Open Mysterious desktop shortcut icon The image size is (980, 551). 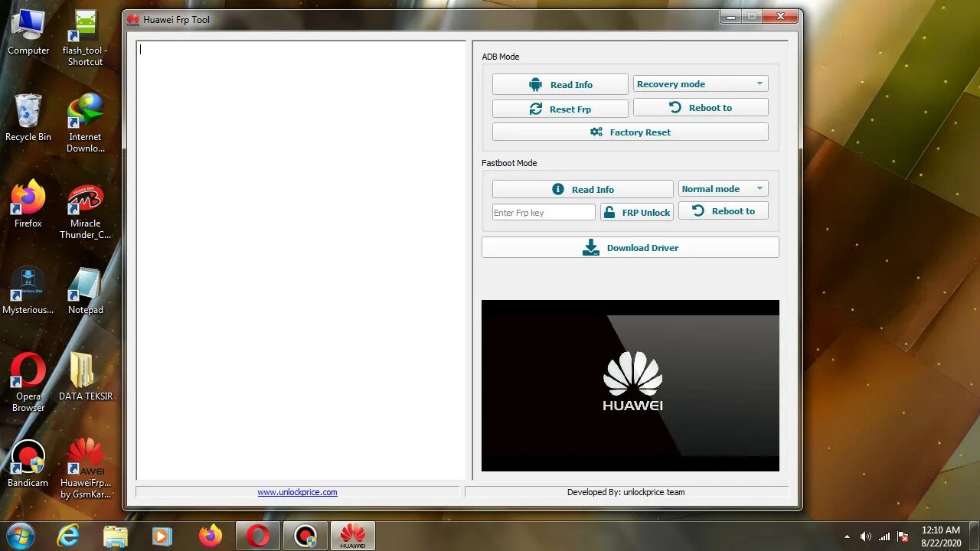pos(28,291)
